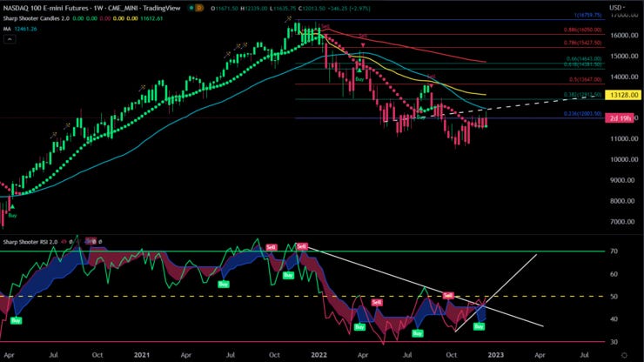Image resolution: width=644 pixels, height=362 pixels.
Task: Click 2023 on the time axis
Action: [x=495, y=355]
